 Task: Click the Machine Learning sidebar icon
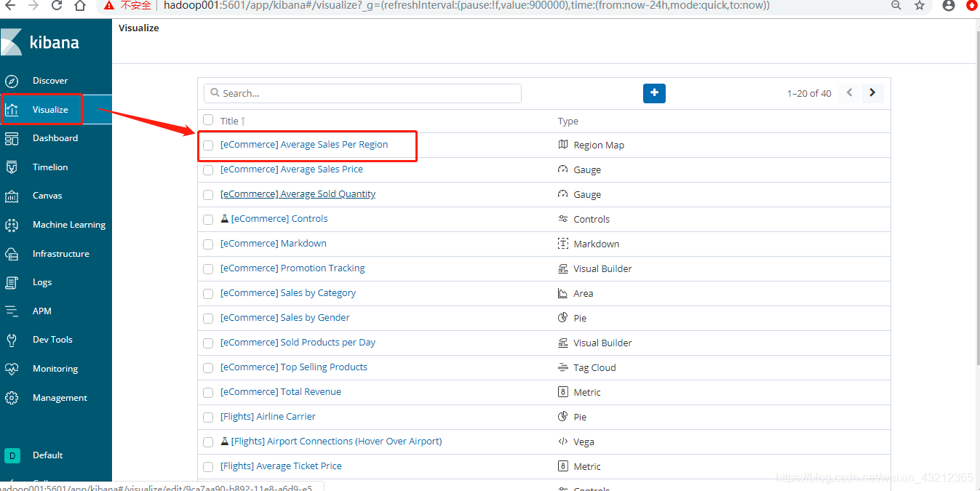12,225
